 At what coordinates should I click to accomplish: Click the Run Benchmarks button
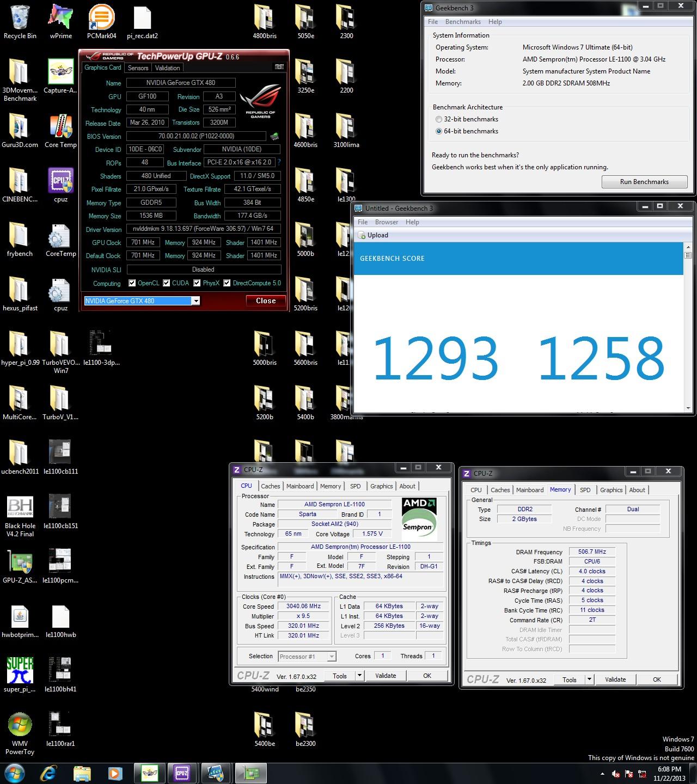(644, 182)
